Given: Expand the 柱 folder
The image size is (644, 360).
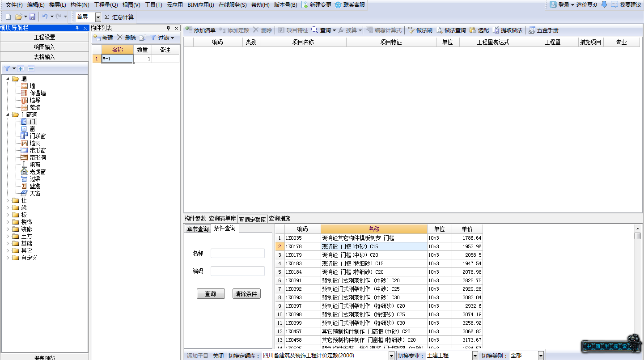Looking at the screenshot, I should (x=8, y=200).
